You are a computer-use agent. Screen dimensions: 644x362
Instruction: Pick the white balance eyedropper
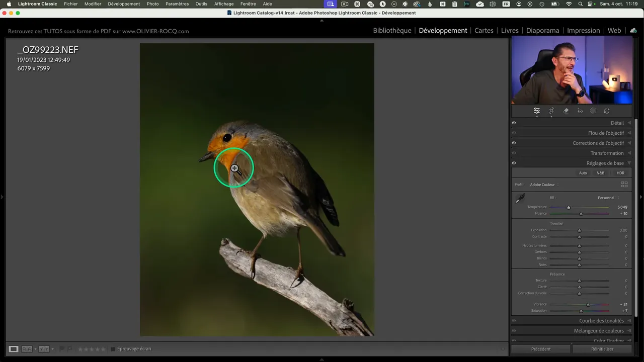pyautogui.click(x=520, y=199)
